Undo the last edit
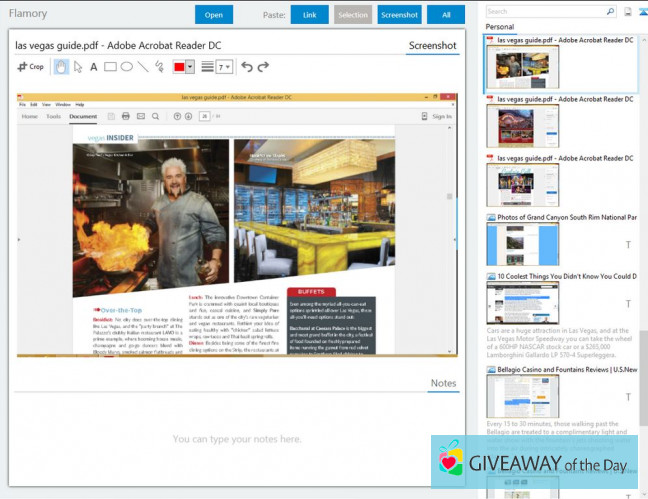The height and width of the screenshot is (499, 648). (x=246, y=67)
